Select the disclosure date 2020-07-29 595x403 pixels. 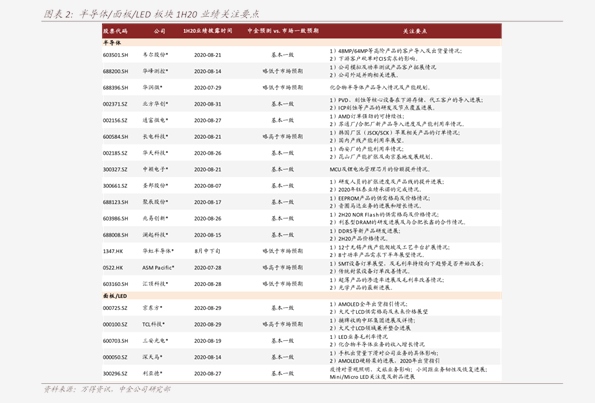tap(208, 88)
